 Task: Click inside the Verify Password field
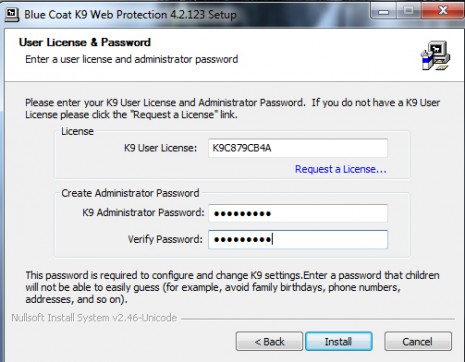tap(298, 239)
